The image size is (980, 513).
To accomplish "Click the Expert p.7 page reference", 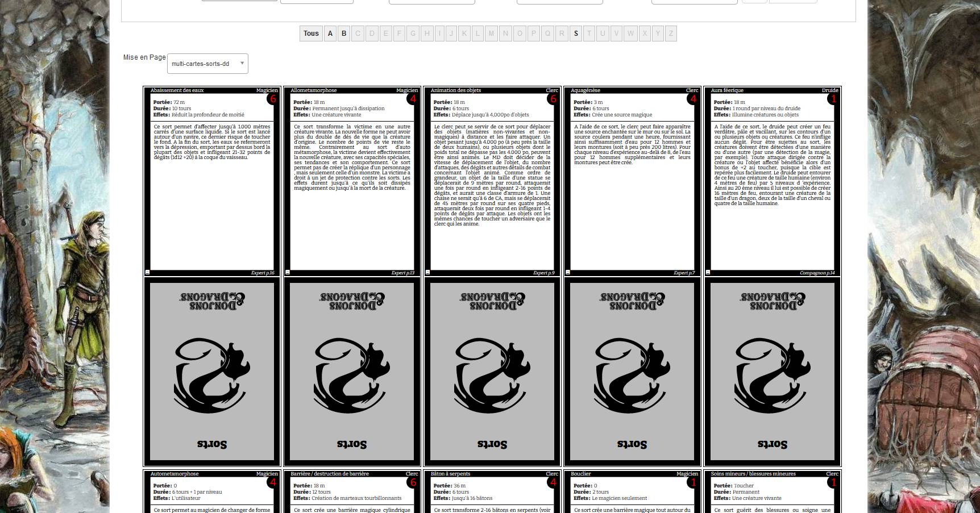I will (684, 273).
